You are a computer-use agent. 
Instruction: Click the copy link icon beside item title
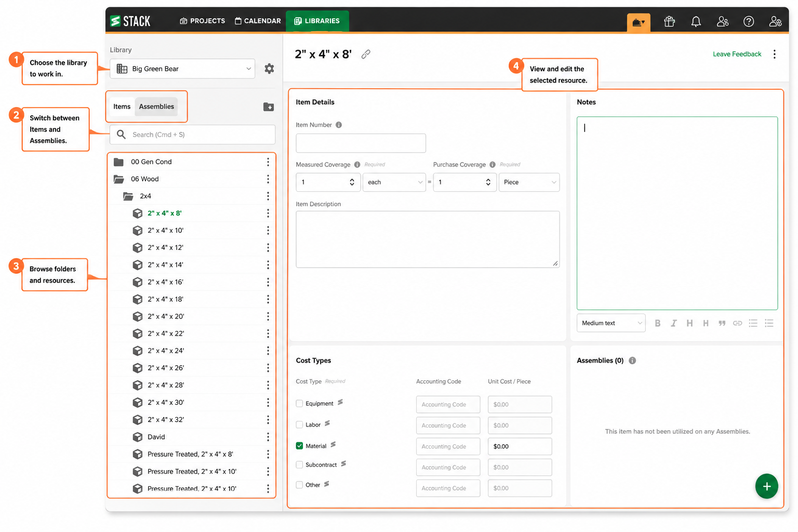coord(366,54)
